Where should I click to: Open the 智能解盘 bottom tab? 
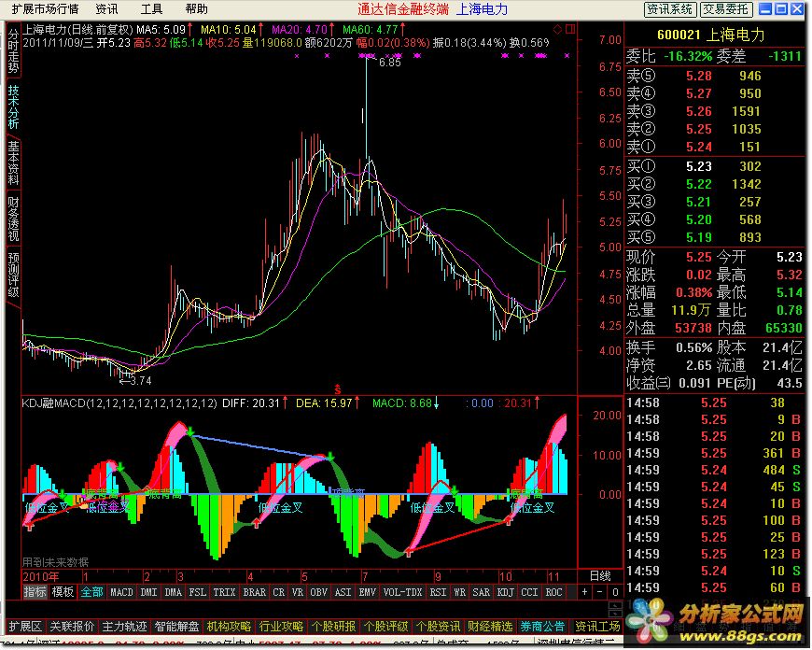coord(176,627)
